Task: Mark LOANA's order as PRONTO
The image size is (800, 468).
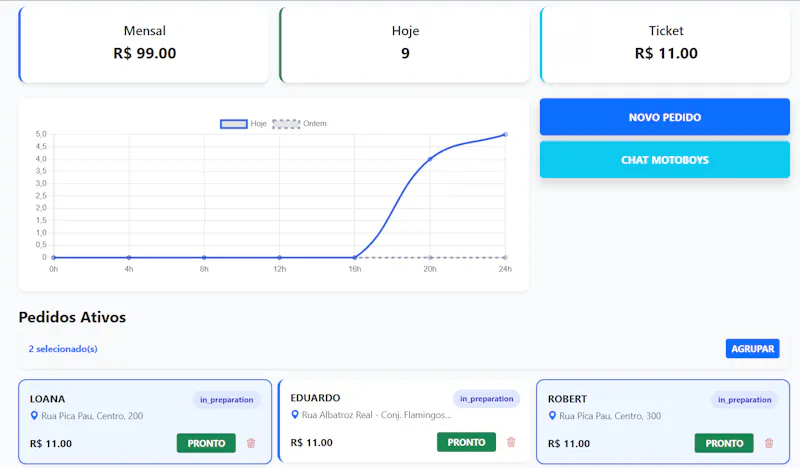Action: coord(206,443)
